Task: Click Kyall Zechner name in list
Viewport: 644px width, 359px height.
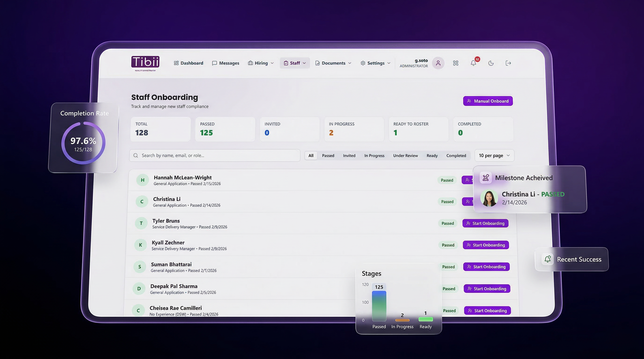Action: point(168,242)
